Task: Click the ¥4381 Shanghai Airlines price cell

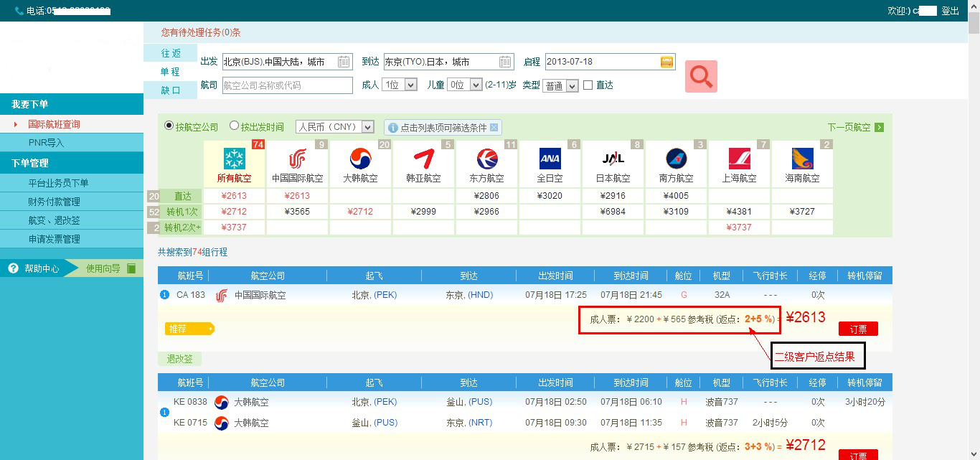Action: coord(740,212)
